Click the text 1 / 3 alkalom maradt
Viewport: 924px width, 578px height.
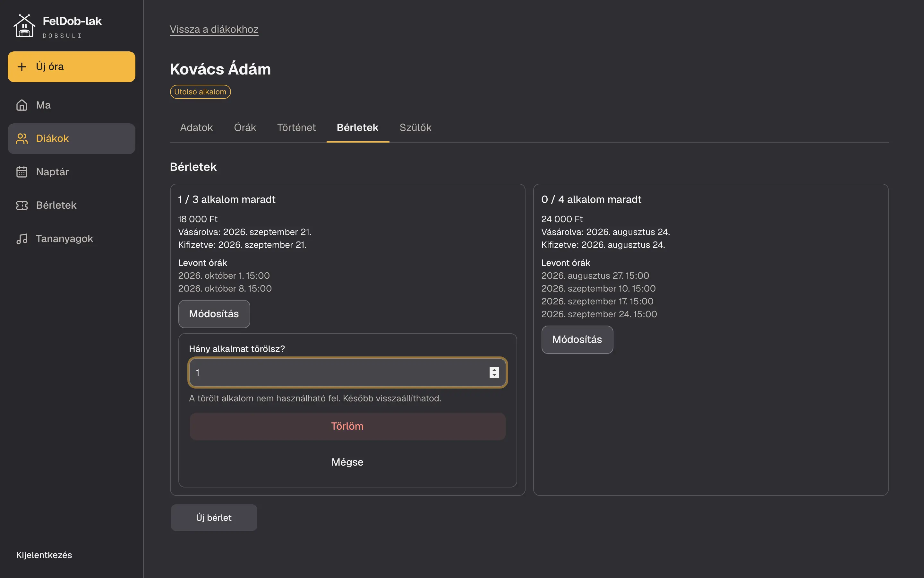click(227, 199)
